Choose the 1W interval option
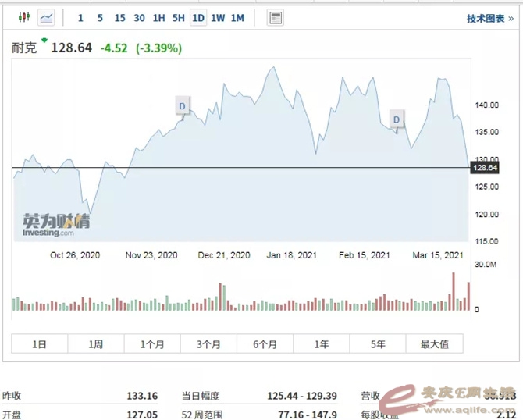The image size is (523, 420). [x=218, y=17]
